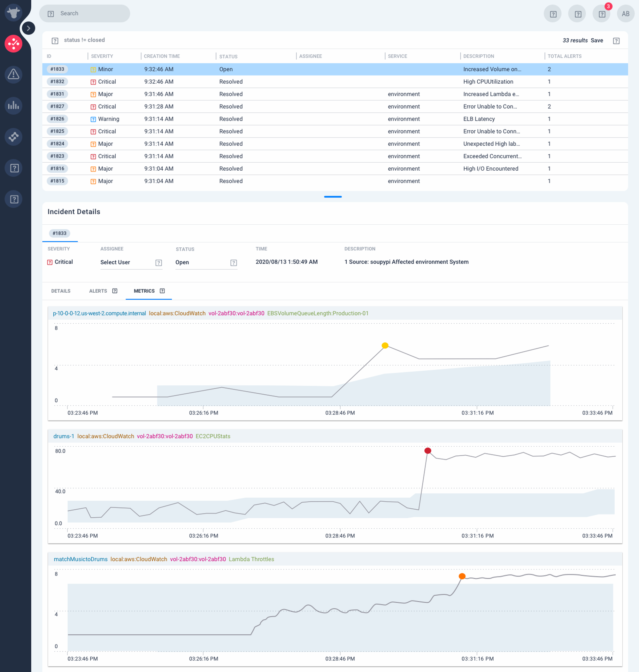Click the icon beside ALERTS tab label
Image resolution: width=639 pixels, height=672 pixels.
click(x=115, y=291)
